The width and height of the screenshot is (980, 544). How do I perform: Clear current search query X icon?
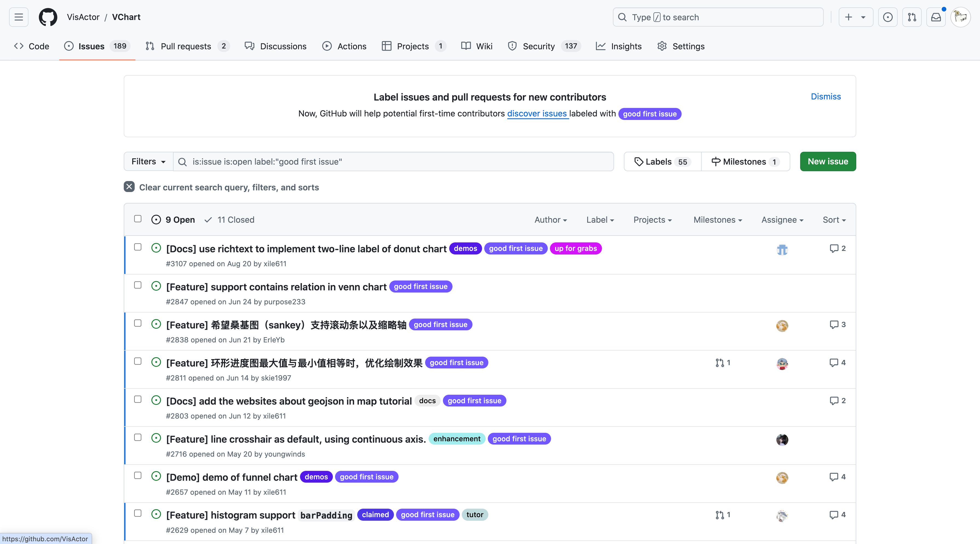tap(129, 187)
